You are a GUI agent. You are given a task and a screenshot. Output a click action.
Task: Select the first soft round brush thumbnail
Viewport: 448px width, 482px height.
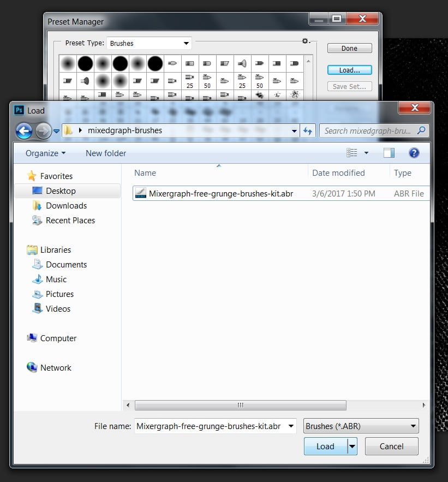pos(68,64)
